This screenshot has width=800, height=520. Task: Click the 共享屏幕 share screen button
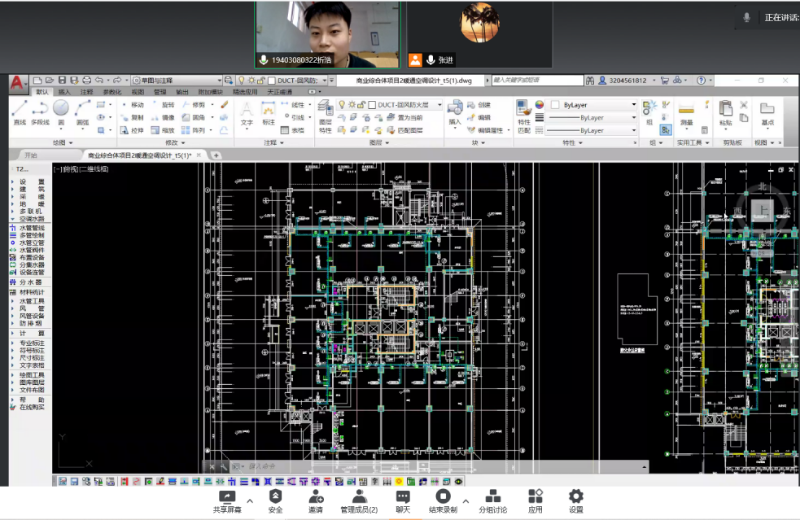click(227, 501)
